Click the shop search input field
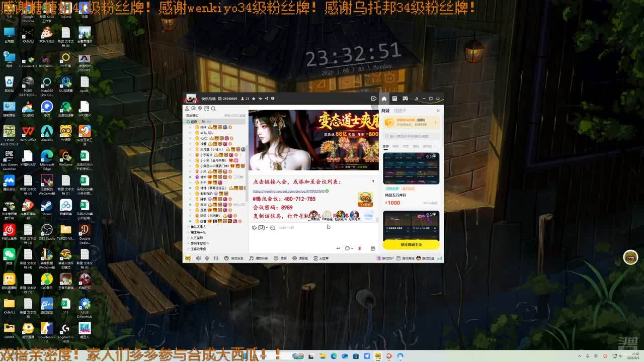 411,136
